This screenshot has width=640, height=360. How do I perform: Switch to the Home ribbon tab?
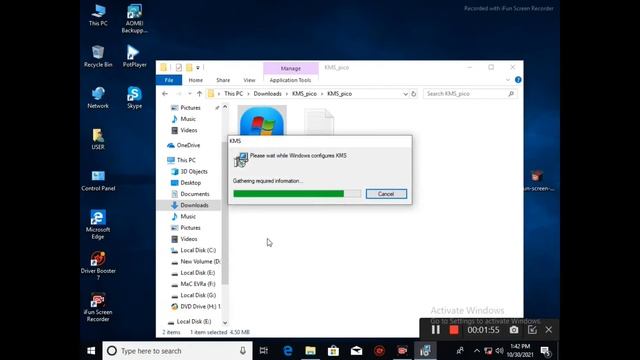[196, 80]
